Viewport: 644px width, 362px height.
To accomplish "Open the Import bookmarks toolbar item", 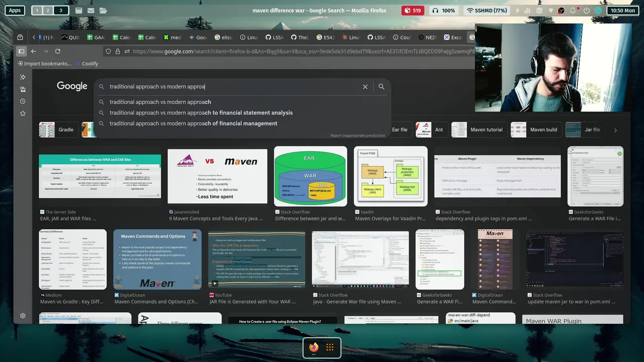I will tap(44, 64).
